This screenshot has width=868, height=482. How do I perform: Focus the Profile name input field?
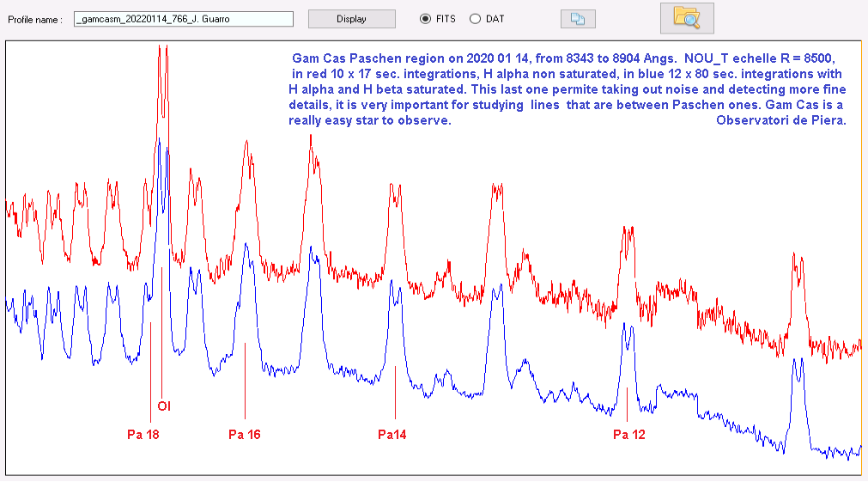184,19
